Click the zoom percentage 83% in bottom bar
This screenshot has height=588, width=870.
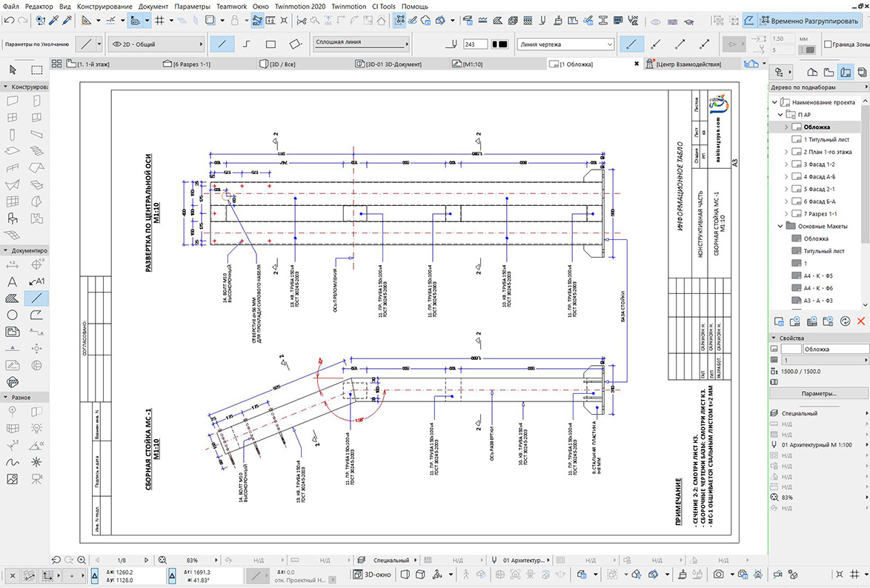click(192, 561)
